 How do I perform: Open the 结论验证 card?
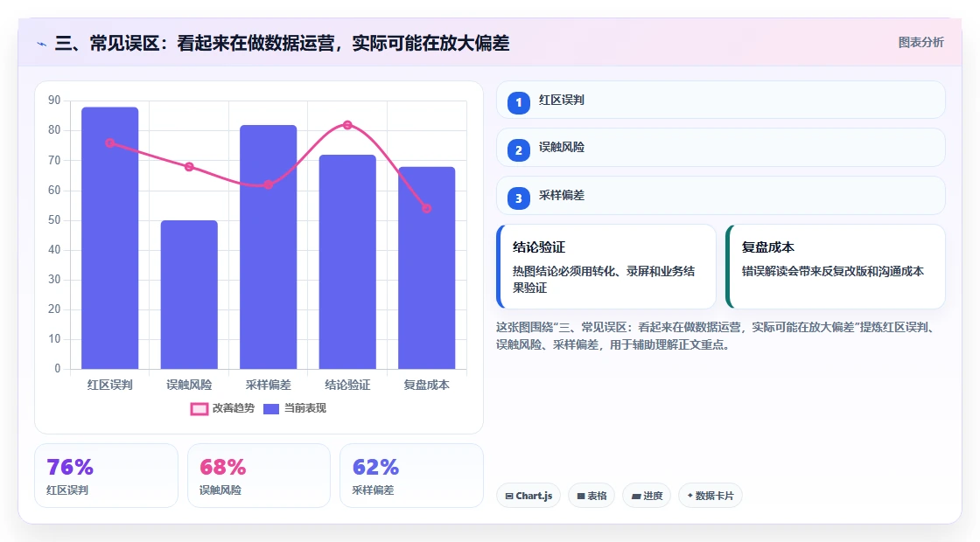pyautogui.click(x=605, y=267)
